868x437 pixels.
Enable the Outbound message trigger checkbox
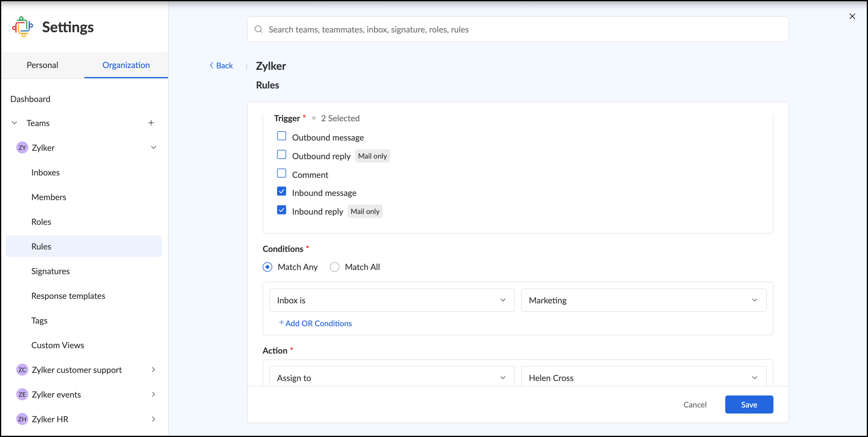tap(281, 136)
